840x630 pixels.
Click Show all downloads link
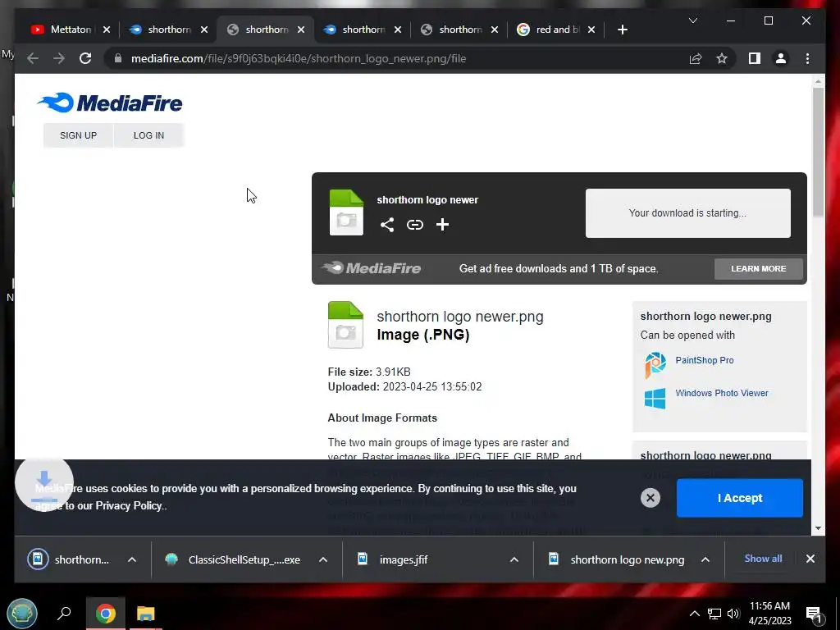point(763,558)
